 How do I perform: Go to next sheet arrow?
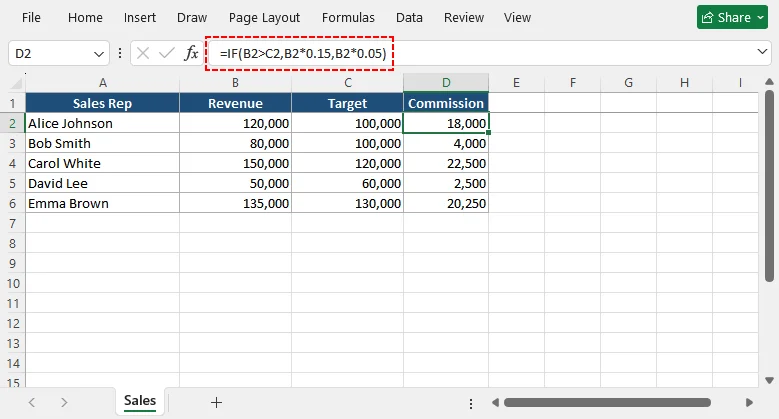click(x=64, y=402)
